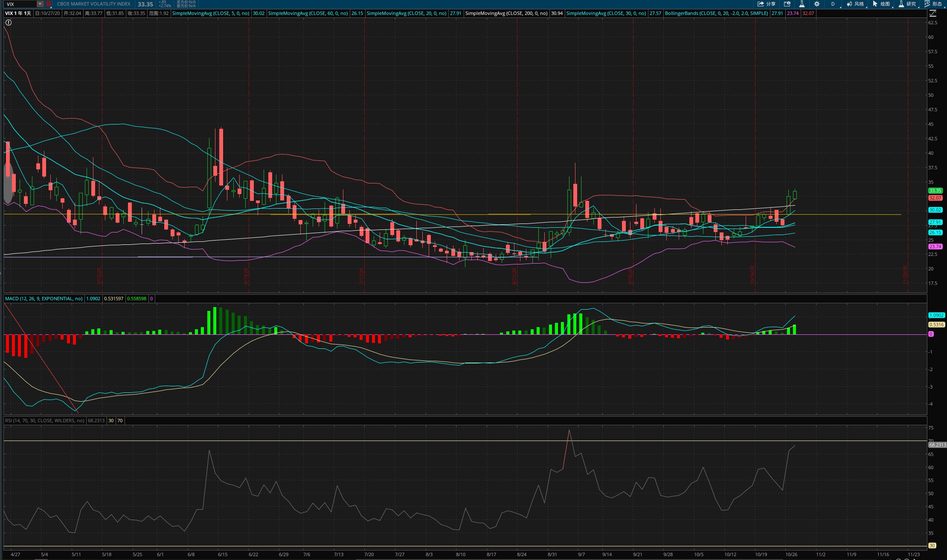
Task: Click the red linking clipboard icon
Action: pos(48,4)
